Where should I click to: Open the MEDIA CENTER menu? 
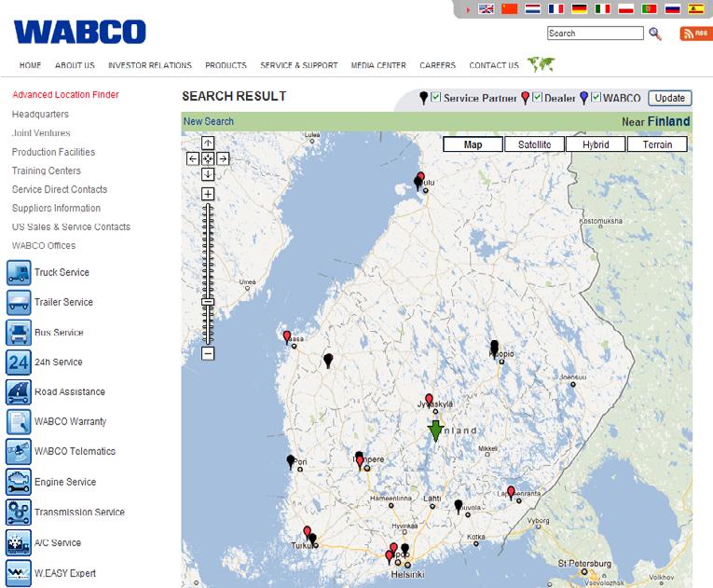pos(378,65)
